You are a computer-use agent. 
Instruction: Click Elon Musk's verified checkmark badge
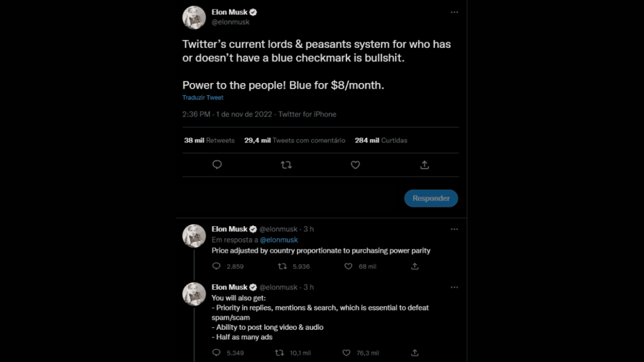(253, 11)
